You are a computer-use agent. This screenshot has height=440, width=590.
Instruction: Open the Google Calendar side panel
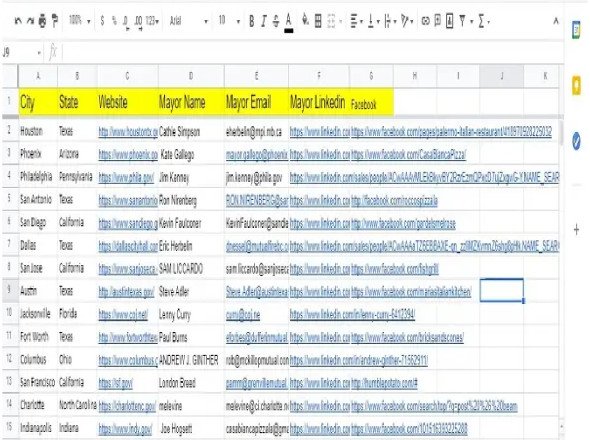[x=576, y=30]
